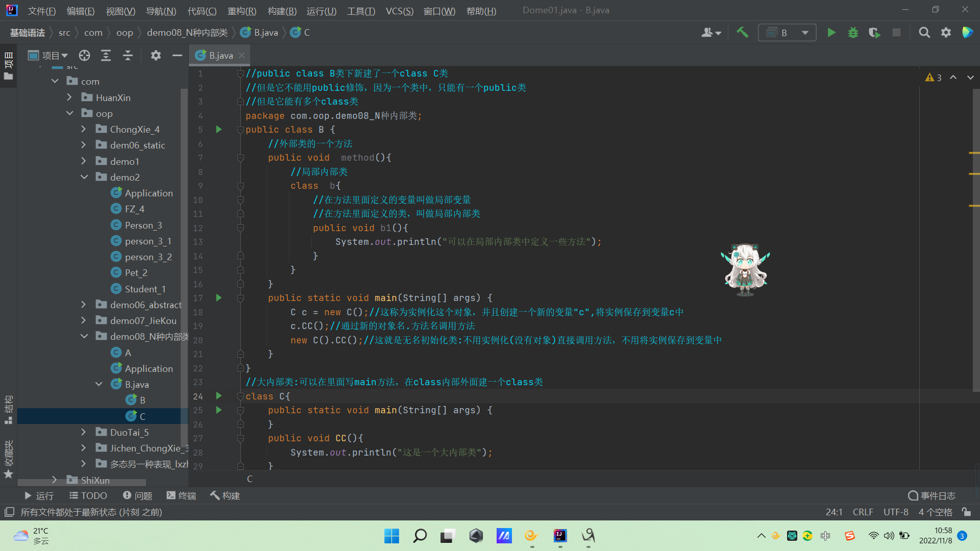Viewport: 980px width, 551px height.
Task: Open the 重构(R) menu
Action: 242,11
